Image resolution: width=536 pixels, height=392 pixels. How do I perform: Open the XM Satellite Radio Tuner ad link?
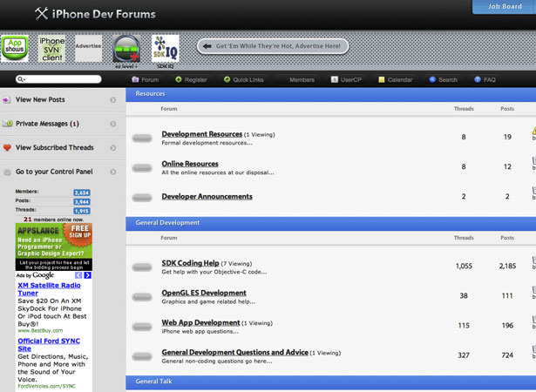[49, 289]
